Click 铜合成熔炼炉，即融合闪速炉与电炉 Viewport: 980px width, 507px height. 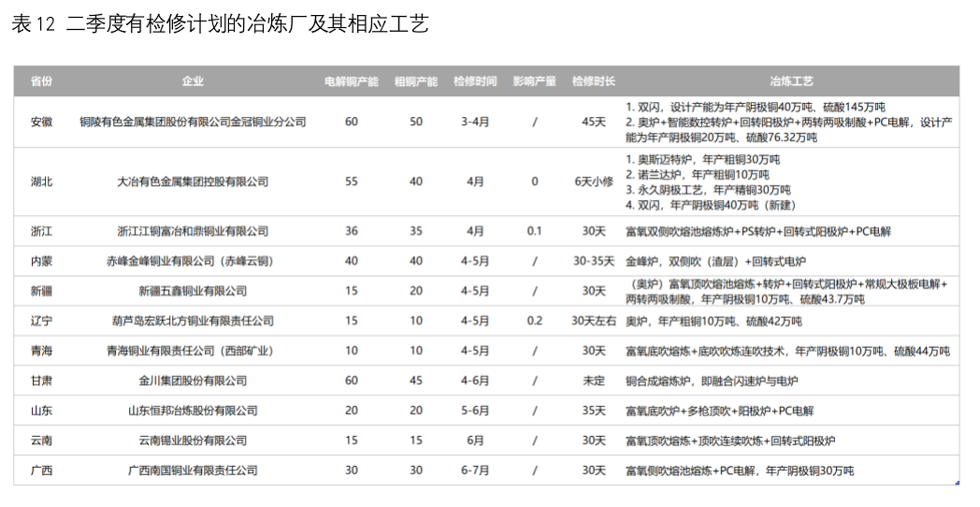712,381
